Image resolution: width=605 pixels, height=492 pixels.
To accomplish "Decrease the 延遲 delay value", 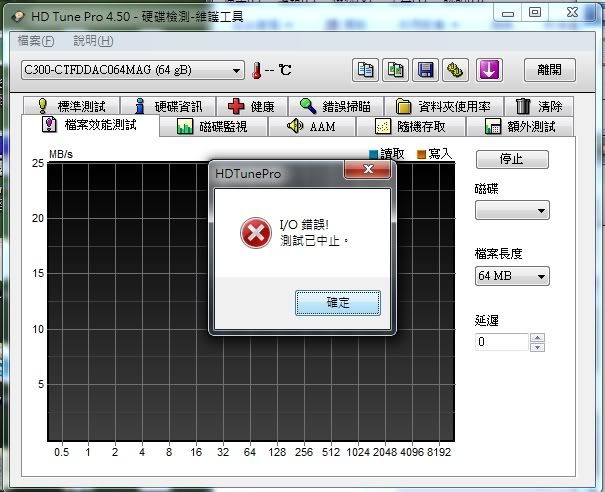I will [537, 347].
